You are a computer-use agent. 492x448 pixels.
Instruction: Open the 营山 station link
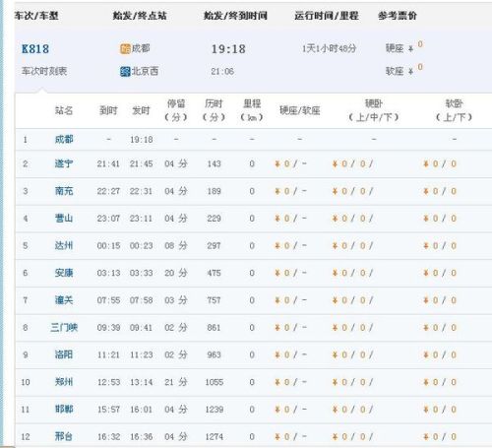[64, 219]
